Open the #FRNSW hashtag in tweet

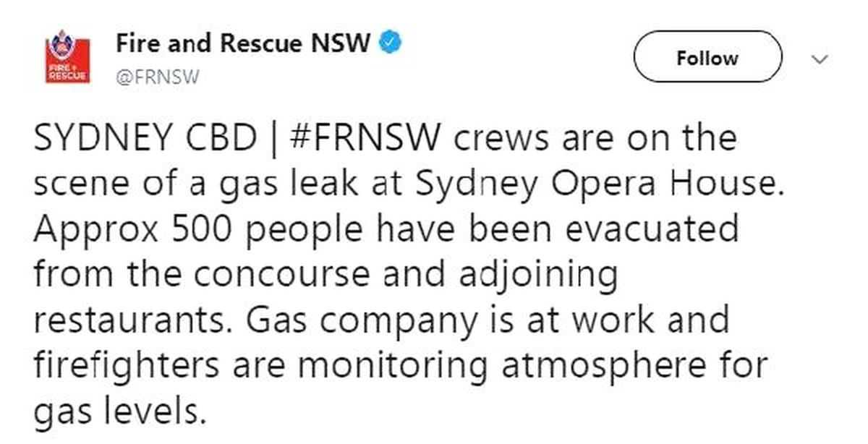click(367, 137)
